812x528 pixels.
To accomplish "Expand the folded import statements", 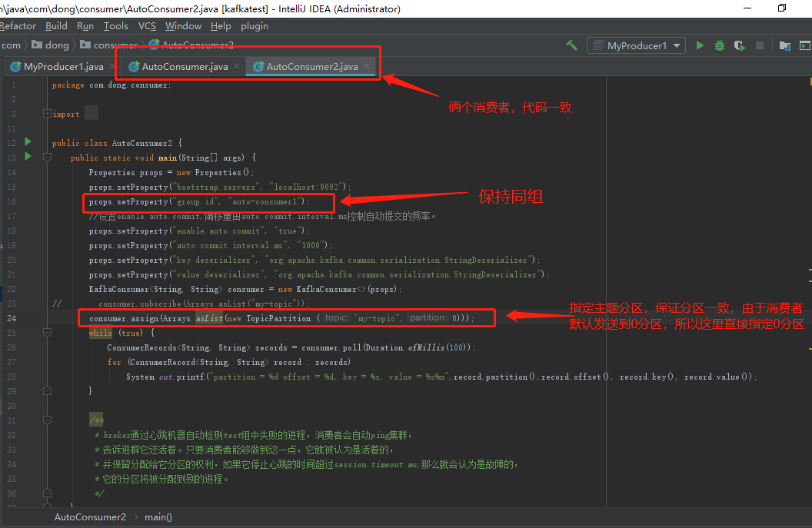I will coord(47,114).
